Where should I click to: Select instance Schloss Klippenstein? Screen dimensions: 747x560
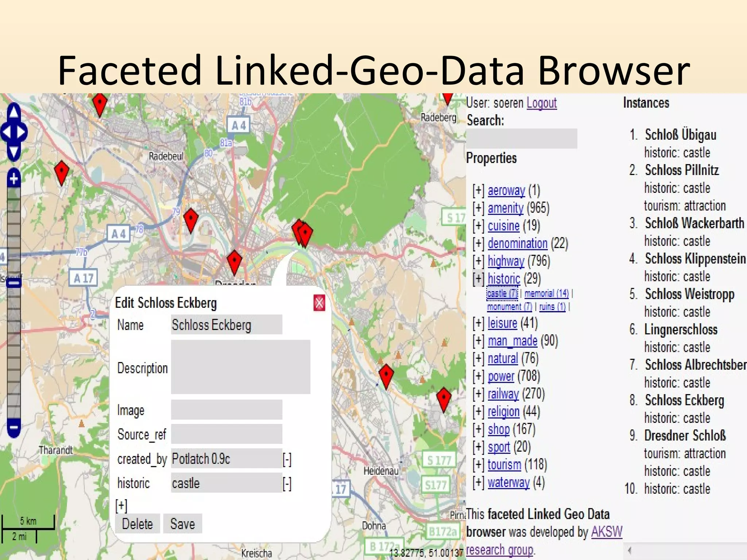[x=695, y=259]
